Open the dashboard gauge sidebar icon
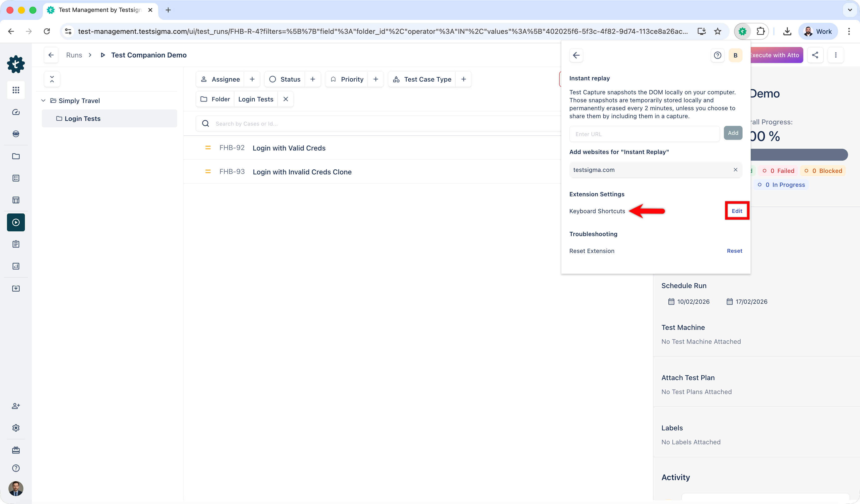Screen dimensions: 860x504 pos(16,112)
